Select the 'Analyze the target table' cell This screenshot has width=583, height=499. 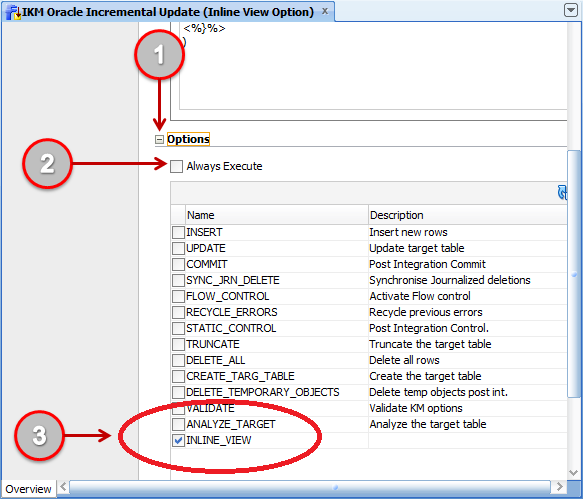pyautogui.click(x=468, y=424)
